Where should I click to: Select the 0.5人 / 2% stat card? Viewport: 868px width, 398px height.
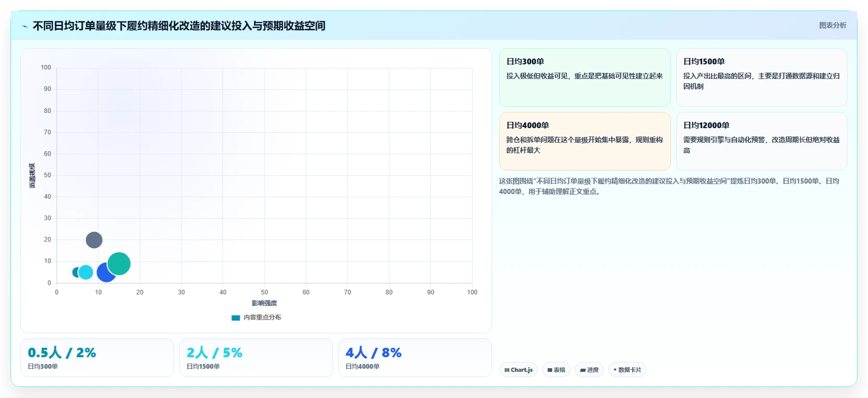tap(97, 358)
